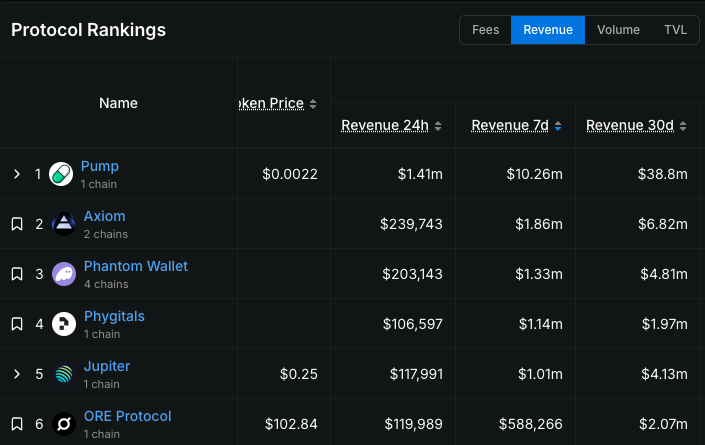
Task: Click Axiom 7d revenue $1.86m
Action: (x=539, y=224)
